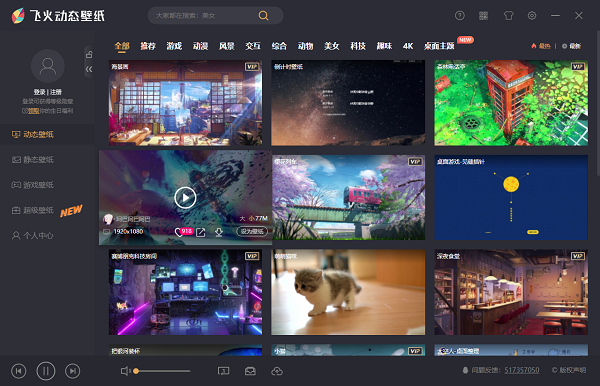Click the 设为壁纸 button

pyautogui.click(x=252, y=231)
